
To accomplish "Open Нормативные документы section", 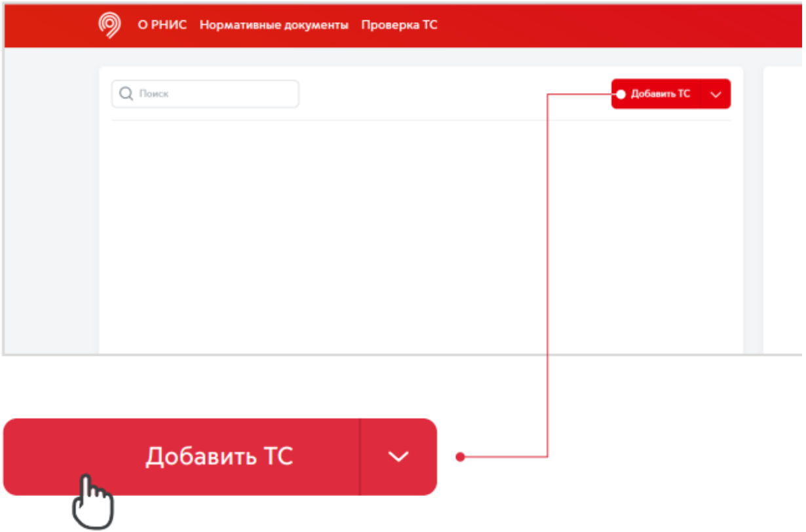I will (x=274, y=26).
